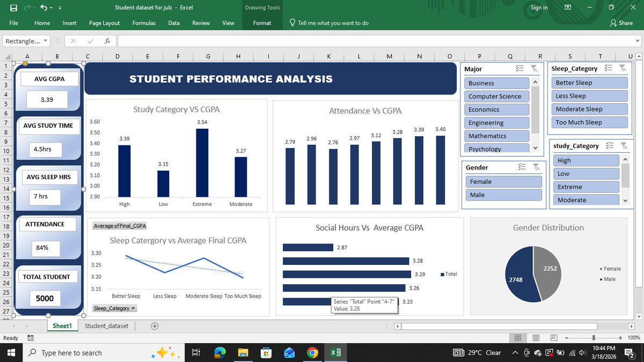Click study_Category slicer scroll up arrow
The width and height of the screenshot is (644, 362).
coord(625,159)
